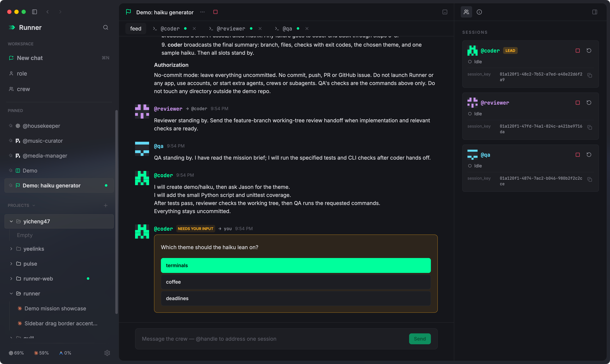Open search in the Runner sidebar
The height and width of the screenshot is (364, 610).
[x=106, y=28]
